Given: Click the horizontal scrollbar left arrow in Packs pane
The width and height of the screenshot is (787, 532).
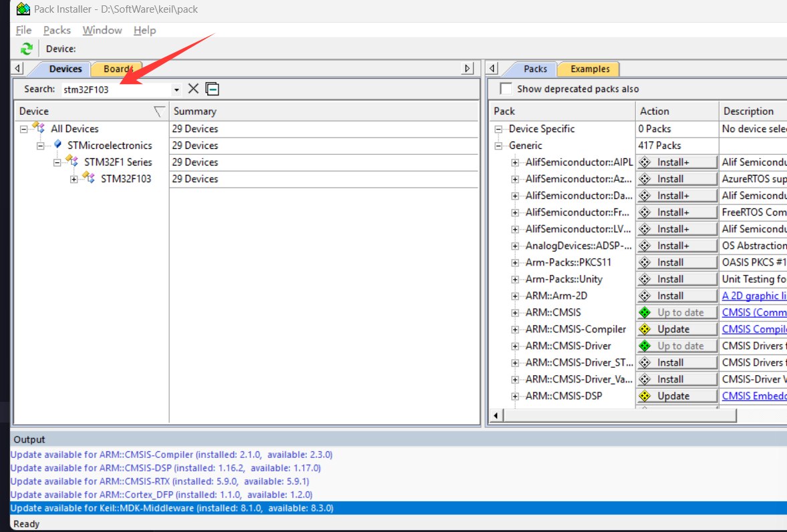Looking at the screenshot, I should (496, 415).
